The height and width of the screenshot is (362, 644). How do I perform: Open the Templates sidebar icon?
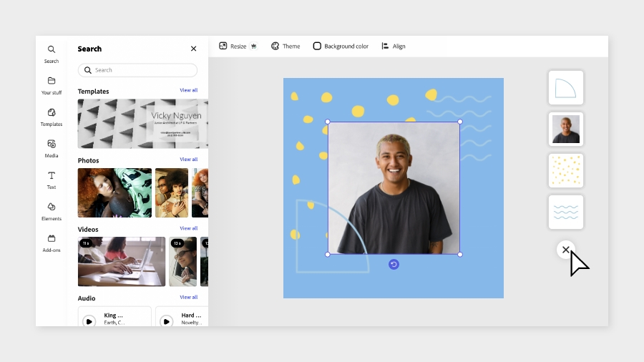pyautogui.click(x=52, y=112)
